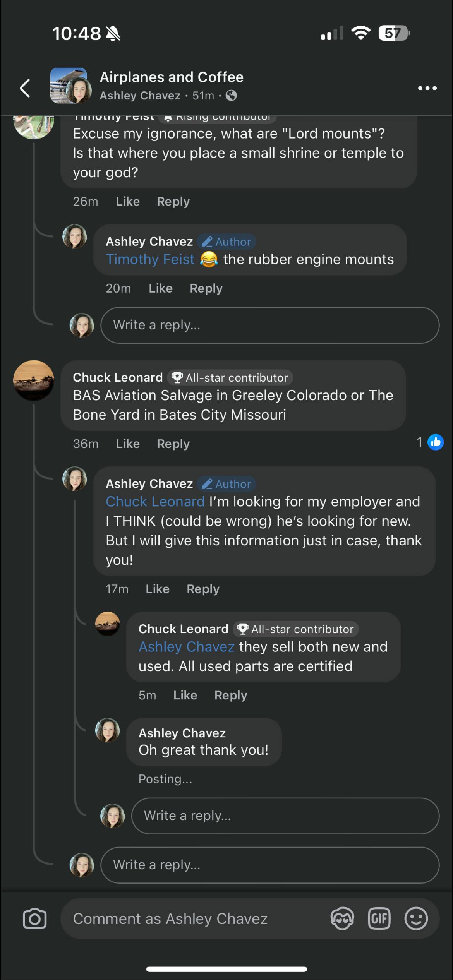
Task: Open the three-dots post options menu
Action: click(x=427, y=88)
